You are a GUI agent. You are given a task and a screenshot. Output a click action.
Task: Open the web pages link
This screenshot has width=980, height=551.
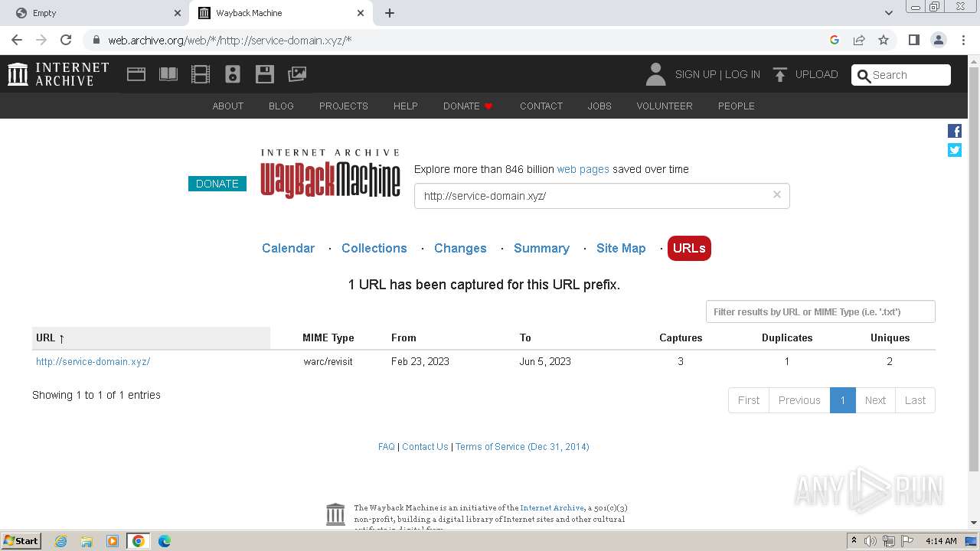coord(583,169)
